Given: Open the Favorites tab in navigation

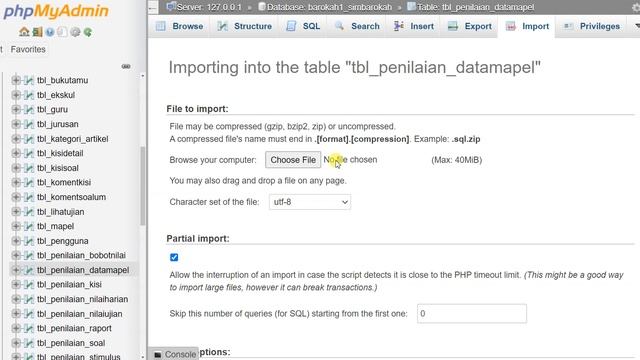Looking at the screenshot, I should tap(28, 49).
